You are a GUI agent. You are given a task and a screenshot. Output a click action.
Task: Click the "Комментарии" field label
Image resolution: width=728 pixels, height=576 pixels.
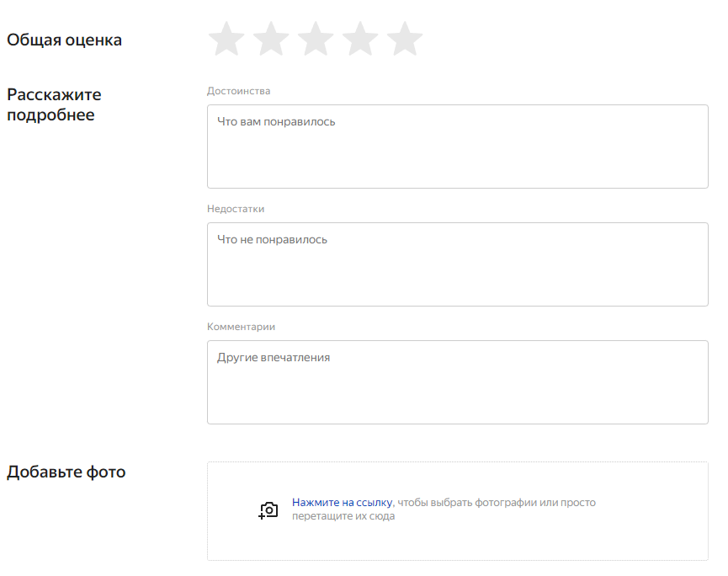point(241,327)
